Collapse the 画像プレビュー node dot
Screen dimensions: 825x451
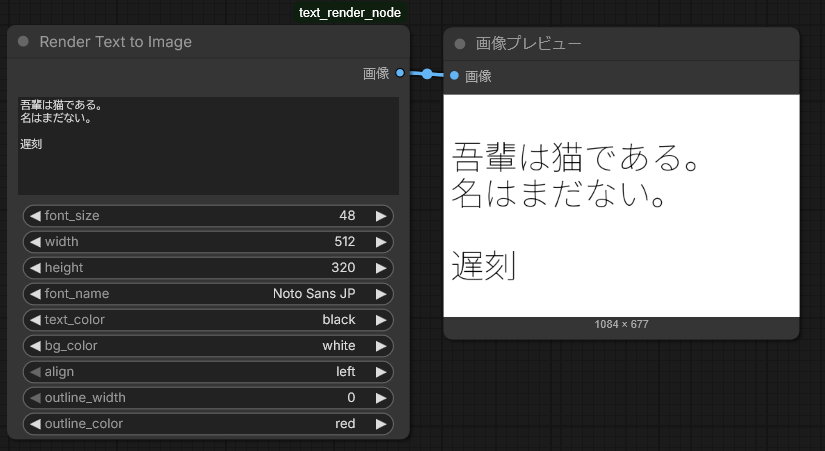(460, 44)
